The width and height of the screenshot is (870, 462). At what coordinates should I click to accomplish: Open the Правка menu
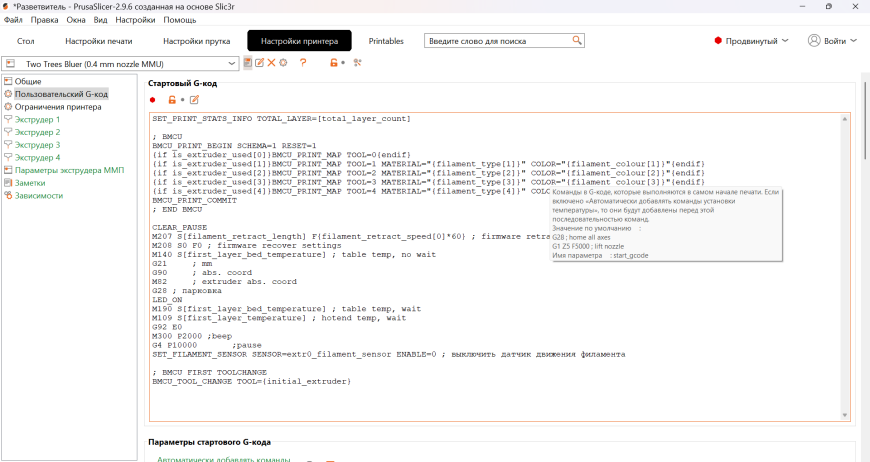(x=44, y=19)
